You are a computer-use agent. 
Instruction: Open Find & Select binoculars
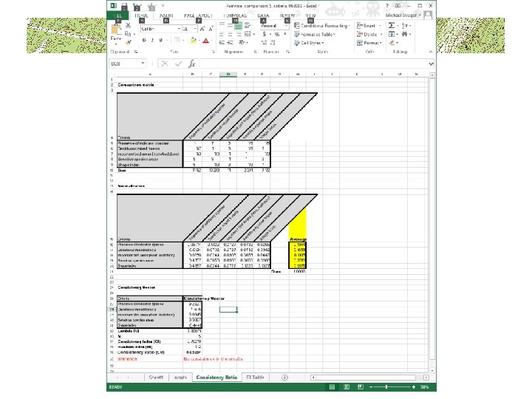404,34
